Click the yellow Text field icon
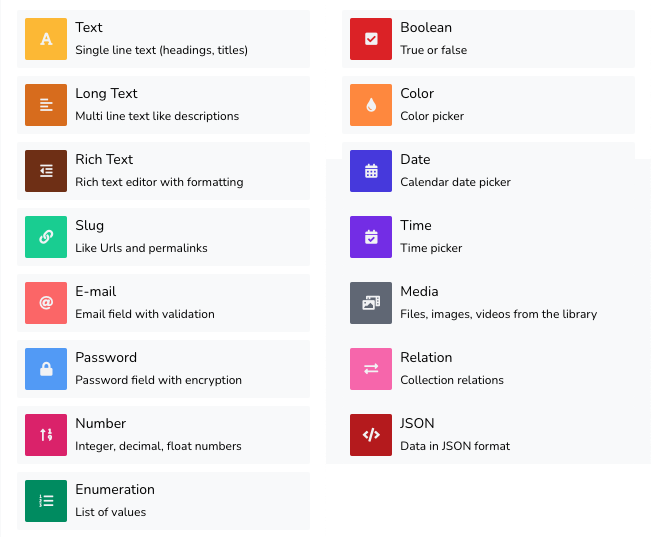 click(x=46, y=39)
